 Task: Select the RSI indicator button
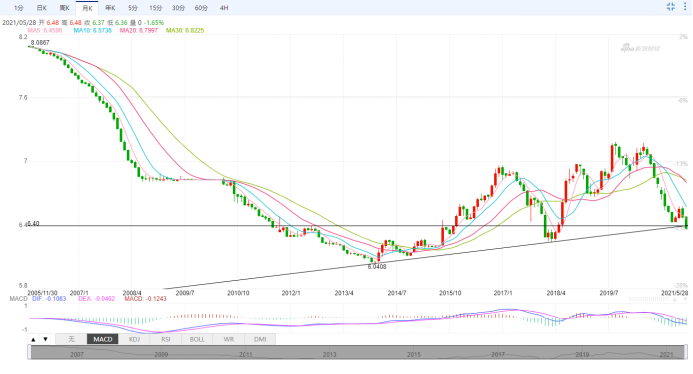166,339
